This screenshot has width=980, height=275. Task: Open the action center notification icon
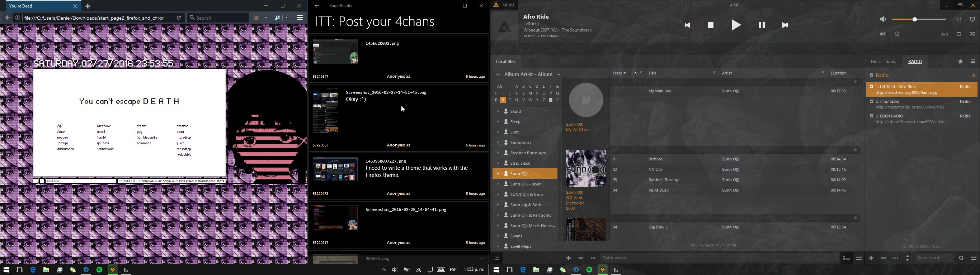tap(429, 270)
